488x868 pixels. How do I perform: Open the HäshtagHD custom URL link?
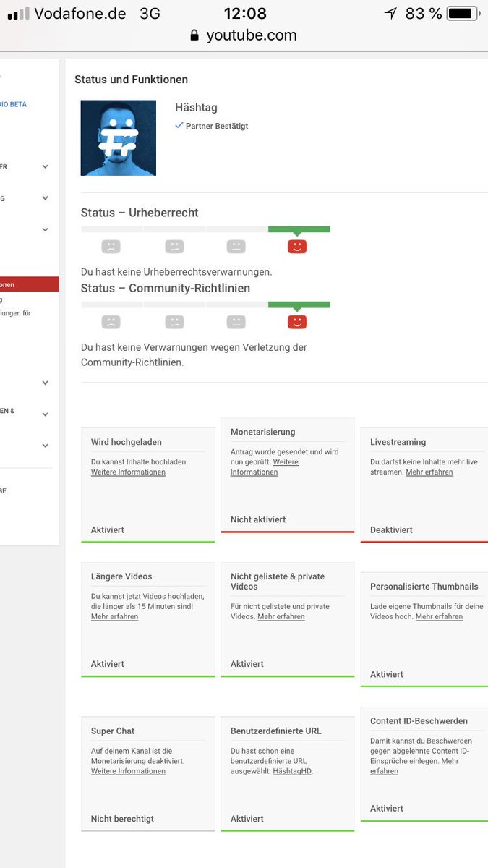coord(292,771)
